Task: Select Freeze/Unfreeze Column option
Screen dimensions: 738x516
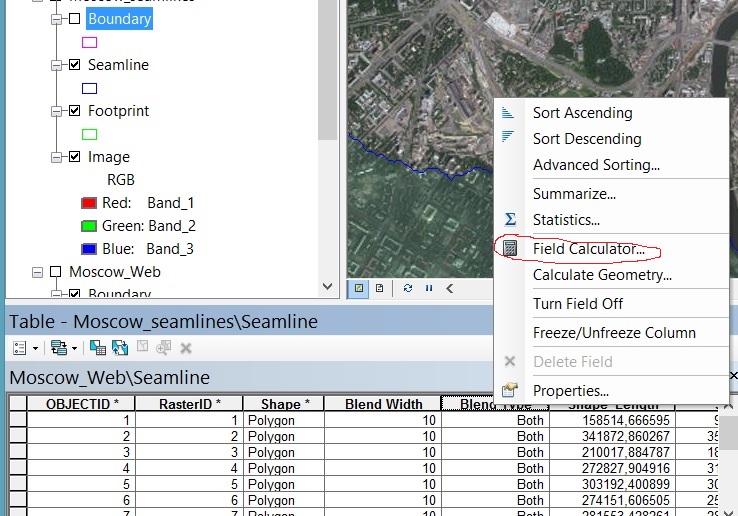Action: click(x=614, y=333)
